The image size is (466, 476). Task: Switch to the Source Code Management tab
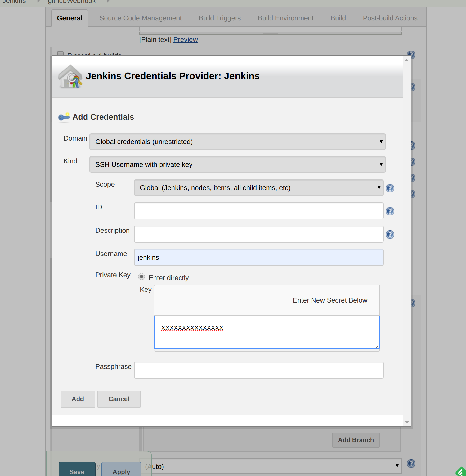140,18
